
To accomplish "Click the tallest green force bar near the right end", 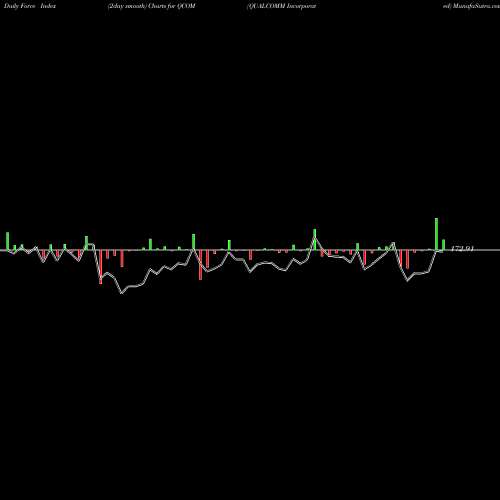I will [x=436, y=234].
